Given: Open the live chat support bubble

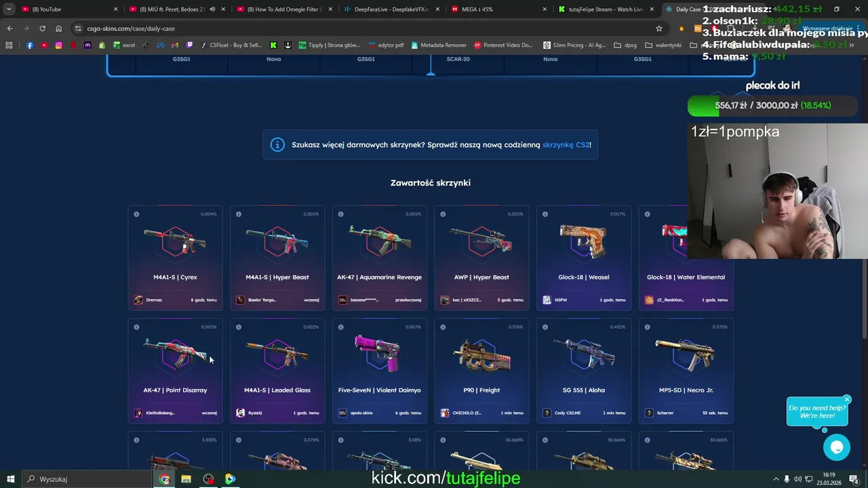Looking at the screenshot, I should [x=836, y=447].
